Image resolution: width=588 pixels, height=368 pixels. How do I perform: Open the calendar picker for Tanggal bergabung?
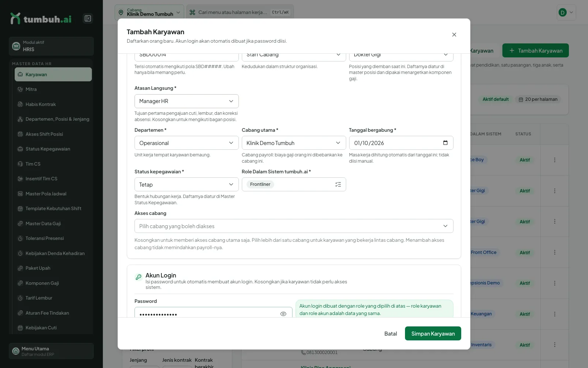point(445,143)
